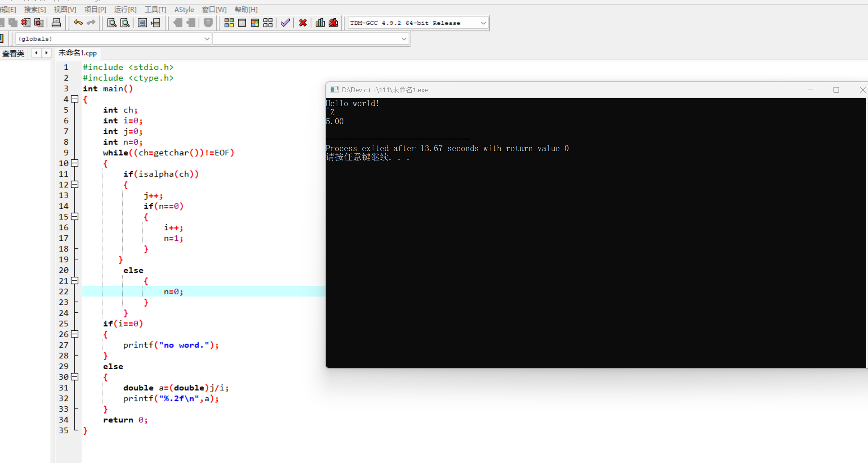This screenshot has height=463, width=868.
Task: Switch to the 查看类 class browser tab
Action: tap(13, 53)
